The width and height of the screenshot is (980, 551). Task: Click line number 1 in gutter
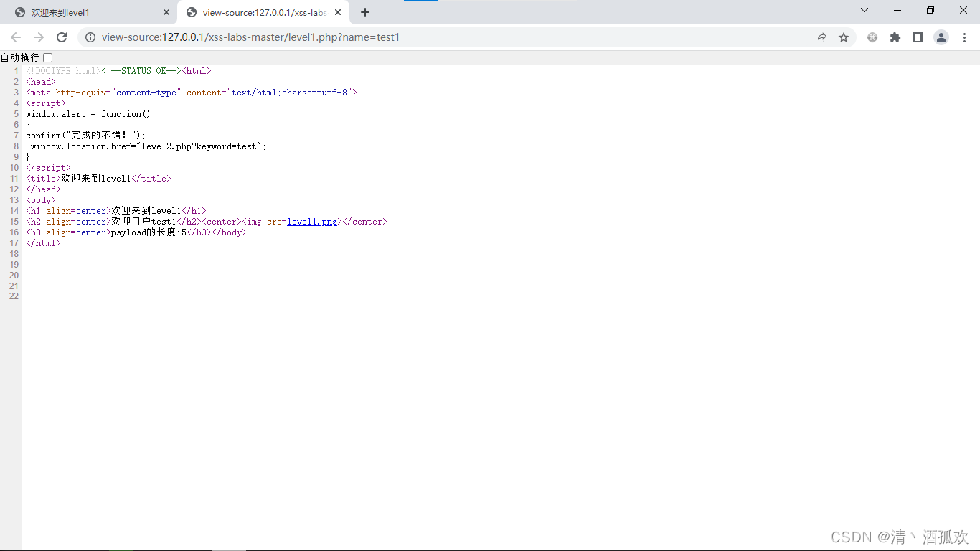pos(17,71)
